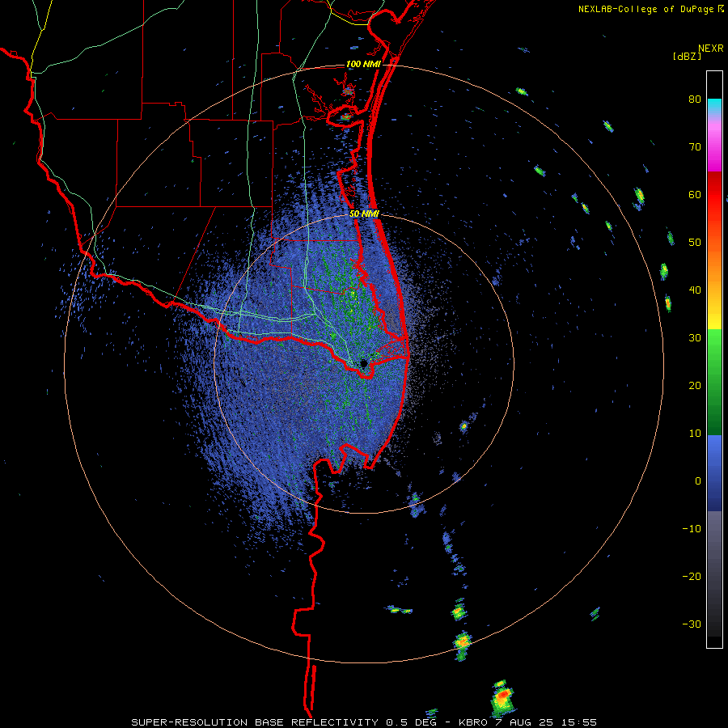Screen dimensions: 728x728
Task: Click the NEXR label above the color scale
Action: point(711,49)
